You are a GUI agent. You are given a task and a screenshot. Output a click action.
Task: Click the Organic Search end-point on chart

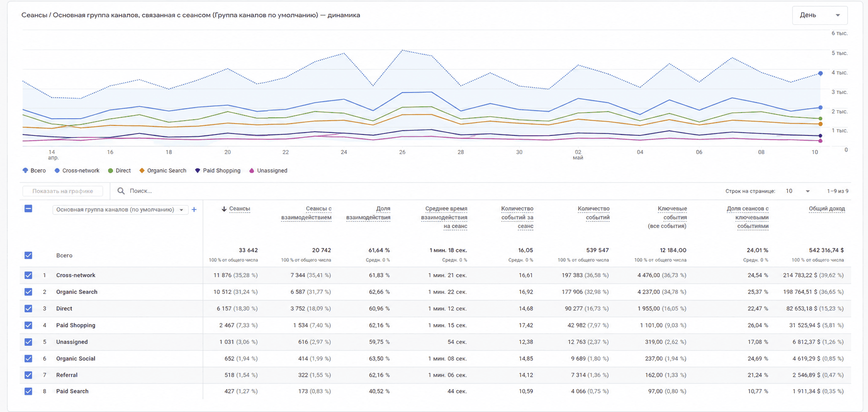pos(820,124)
